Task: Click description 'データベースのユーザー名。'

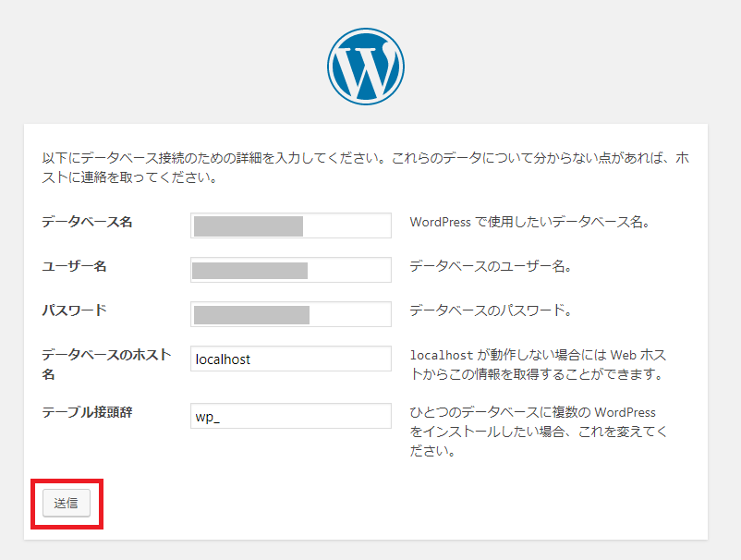Action: click(491, 266)
